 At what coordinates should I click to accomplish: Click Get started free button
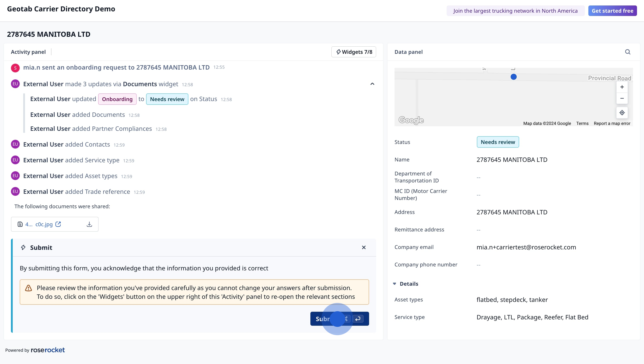[x=612, y=11]
